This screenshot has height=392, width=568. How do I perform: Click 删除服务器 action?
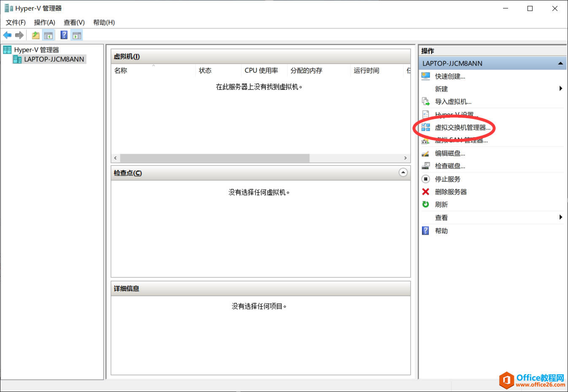(451, 192)
